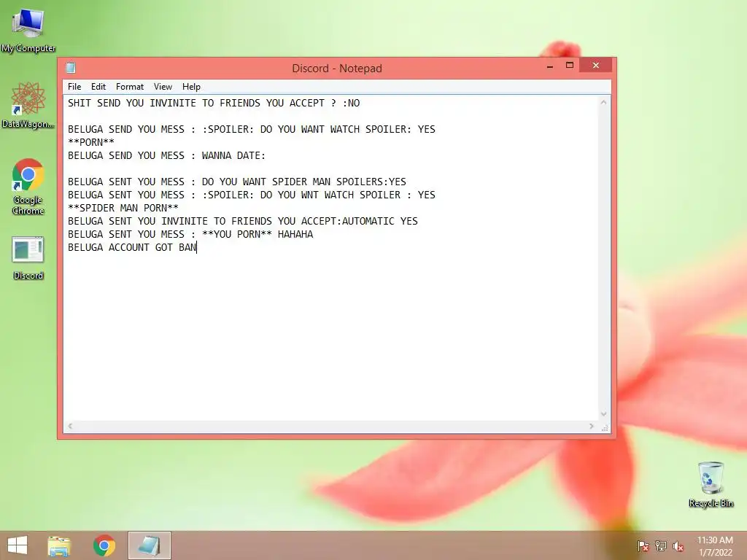Click empty text area below the last line
The width and height of the screenshot is (747, 560).
[x=330, y=335]
